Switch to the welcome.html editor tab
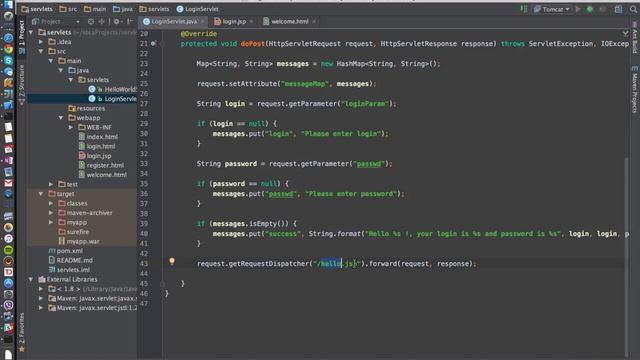Viewport: 640px width, 360px height. 289,22
